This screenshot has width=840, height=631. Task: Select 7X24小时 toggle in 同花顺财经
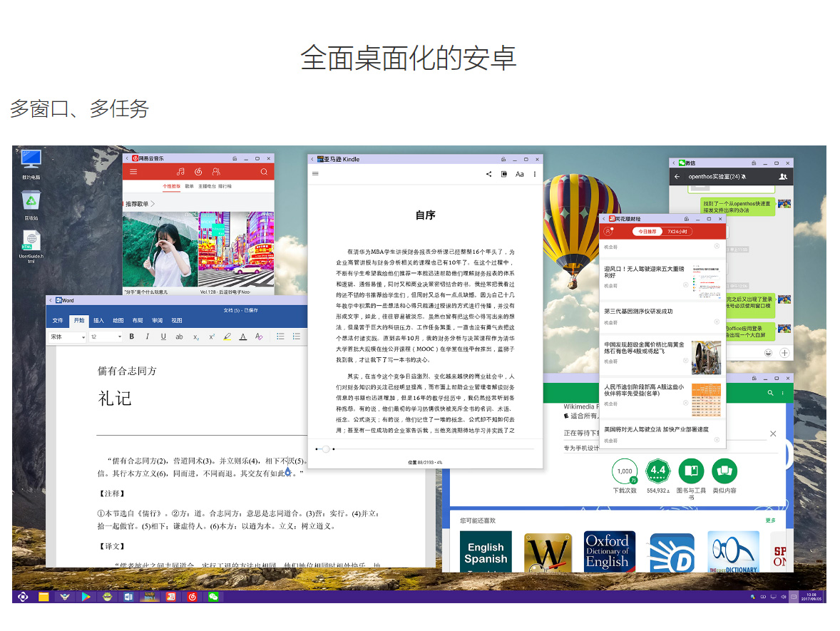[x=677, y=232]
